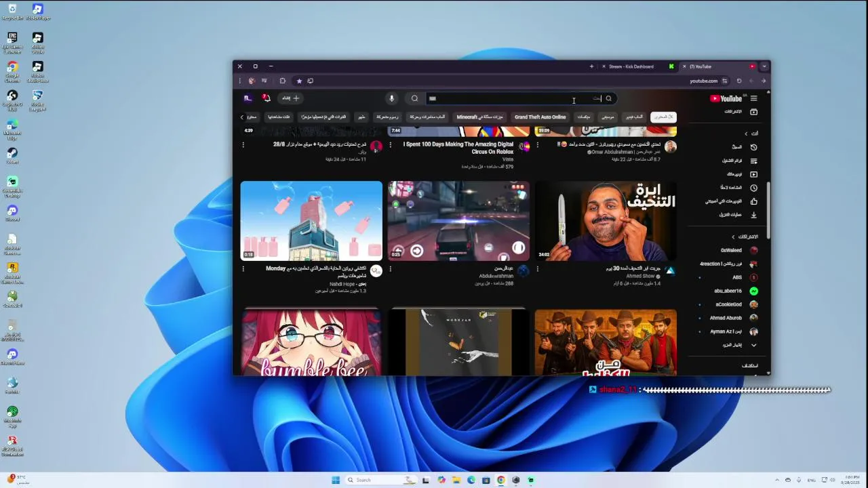Reload the page with the browser refresh icon
Screen dimensions: 868x488
pos(739,81)
